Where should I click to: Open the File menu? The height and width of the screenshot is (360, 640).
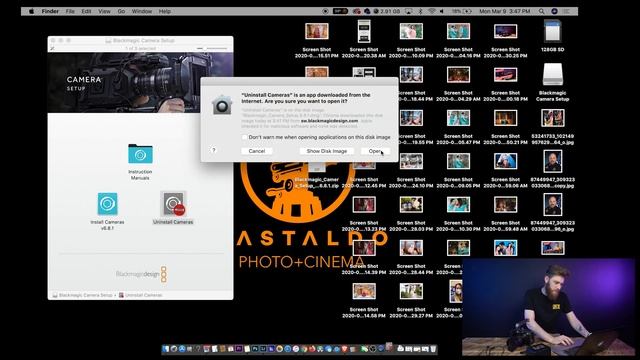70,11
